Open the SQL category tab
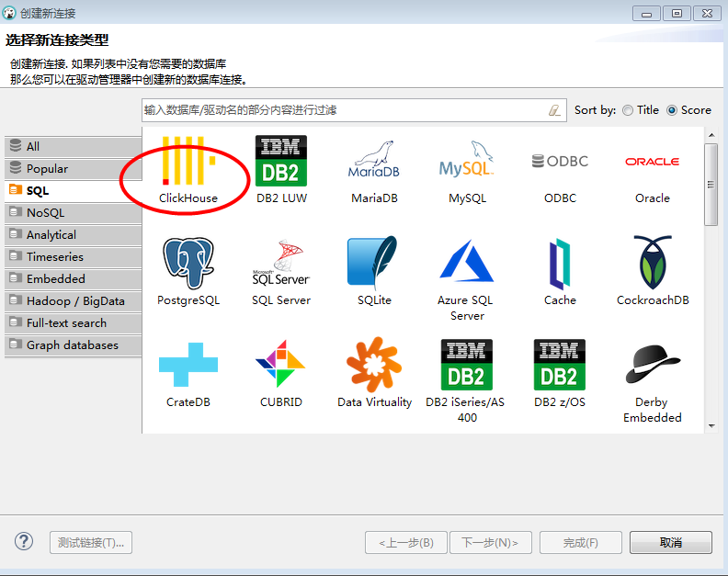 click(73, 191)
